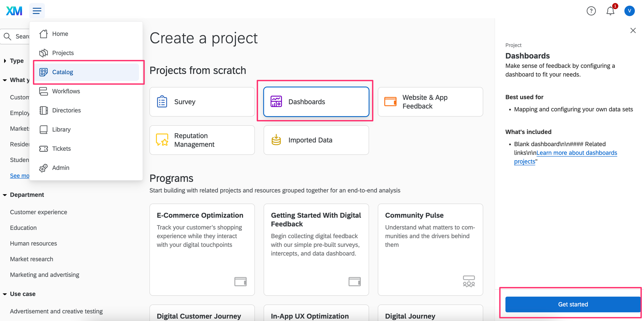Click the Get started button
The height and width of the screenshot is (321, 644).
coord(573,304)
